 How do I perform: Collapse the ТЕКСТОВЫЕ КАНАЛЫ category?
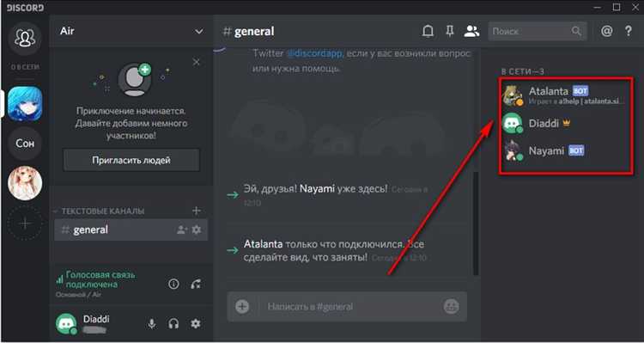coord(100,211)
